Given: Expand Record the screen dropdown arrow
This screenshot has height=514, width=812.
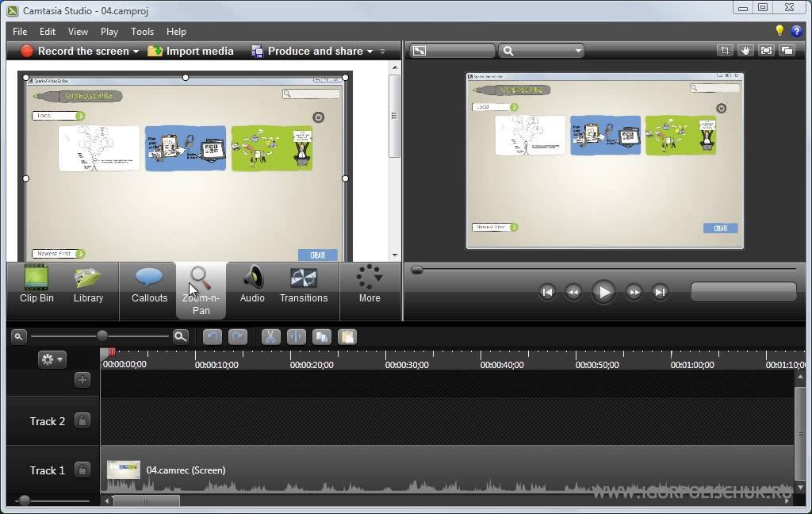Looking at the screenshot, I should point(136,52).
